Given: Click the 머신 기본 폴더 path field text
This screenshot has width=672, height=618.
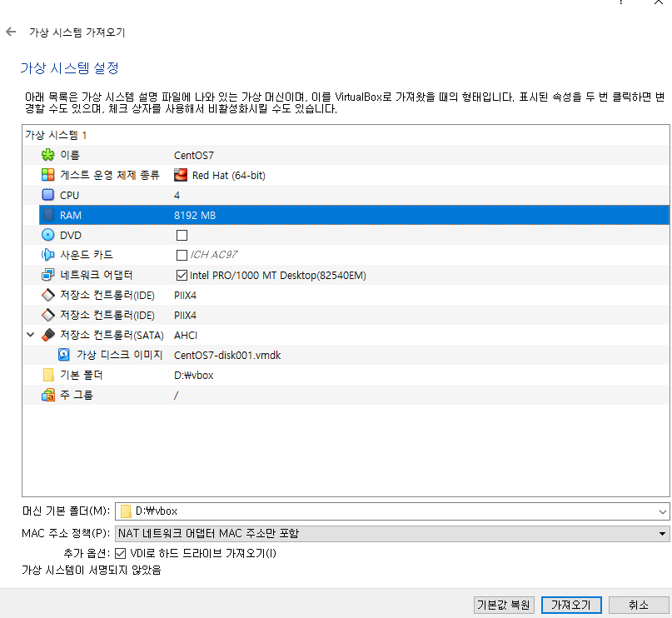Looking at the screenshot, I should (157, 511).
